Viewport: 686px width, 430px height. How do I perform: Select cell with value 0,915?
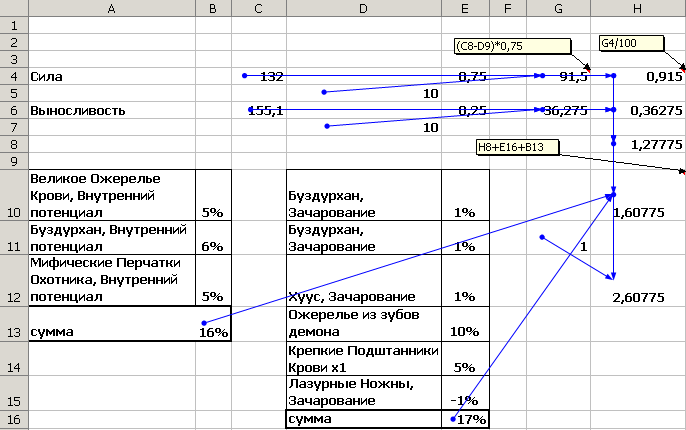(638, 76)
